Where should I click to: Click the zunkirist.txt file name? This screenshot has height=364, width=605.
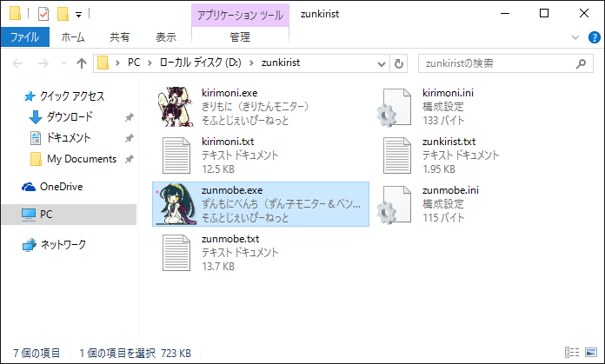coord(449,142)
